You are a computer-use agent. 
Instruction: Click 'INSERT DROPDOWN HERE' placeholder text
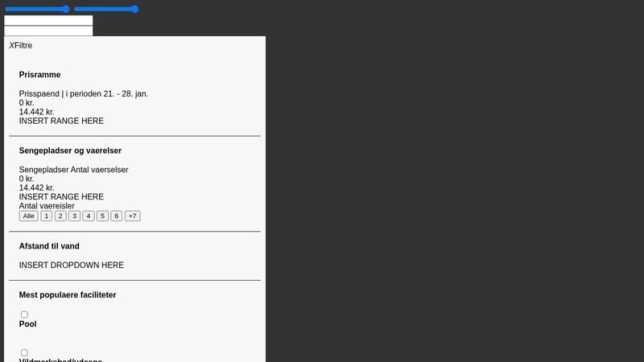tap(71, 265)
